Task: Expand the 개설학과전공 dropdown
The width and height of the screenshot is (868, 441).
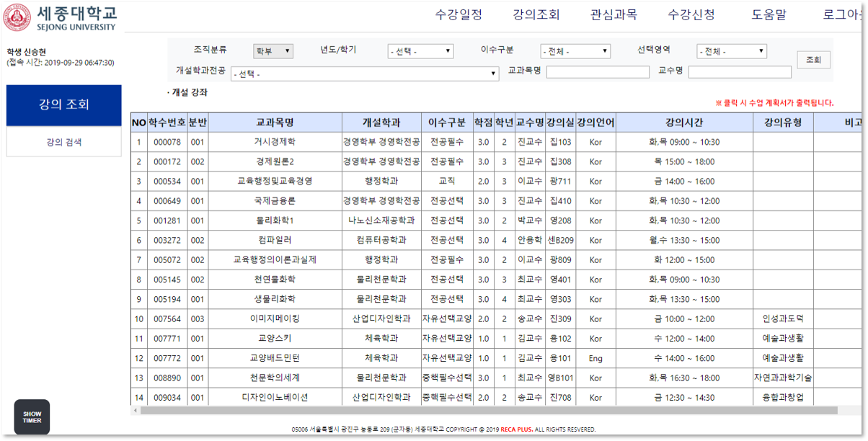Action: (x=364, y=73)
